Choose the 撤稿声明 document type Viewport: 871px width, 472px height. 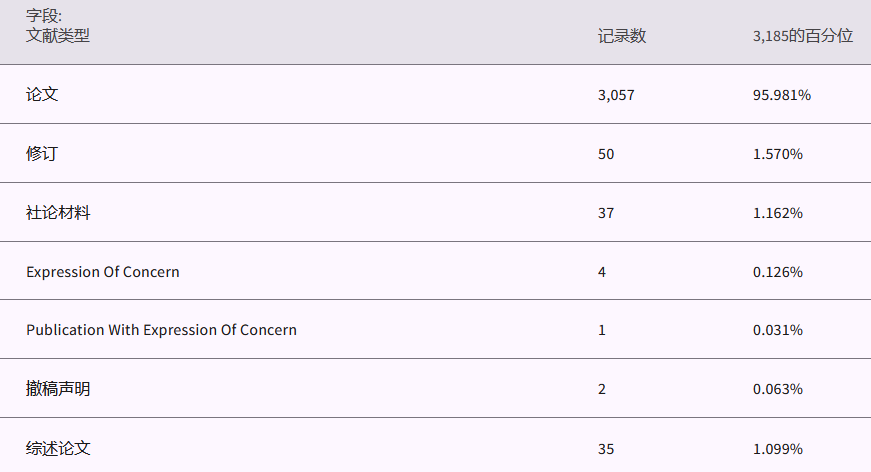coord(58,389)
